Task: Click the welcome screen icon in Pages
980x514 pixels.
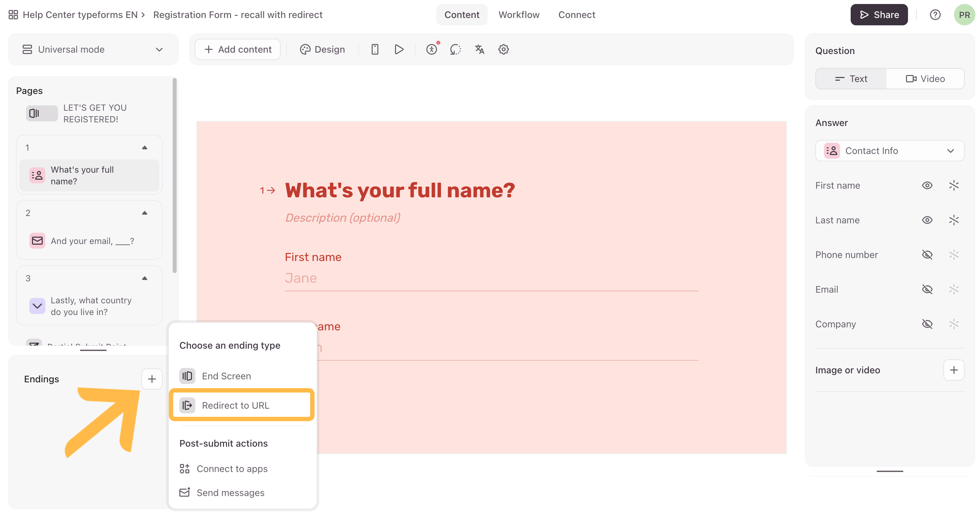Action: (41, 113)
